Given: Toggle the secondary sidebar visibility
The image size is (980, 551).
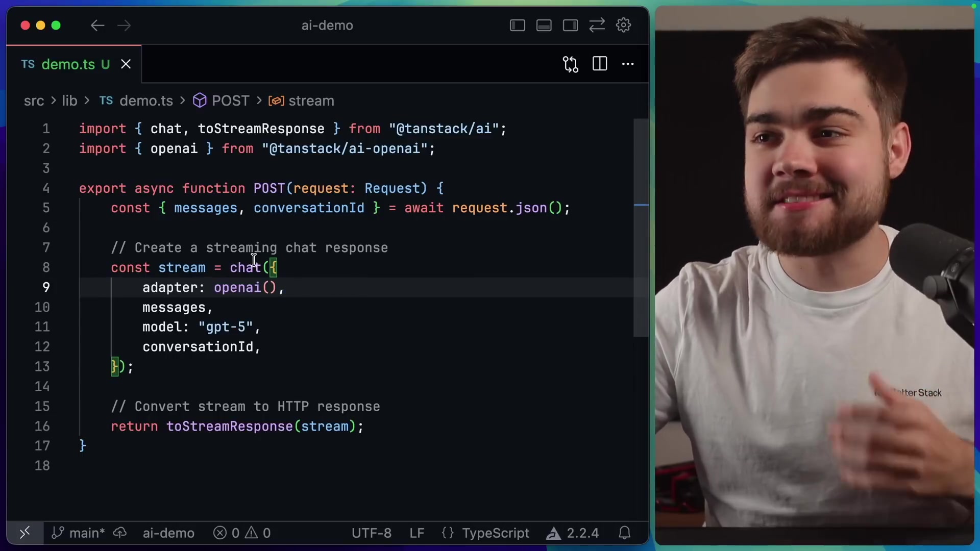Looking at the screenshot, I should 570,25.
